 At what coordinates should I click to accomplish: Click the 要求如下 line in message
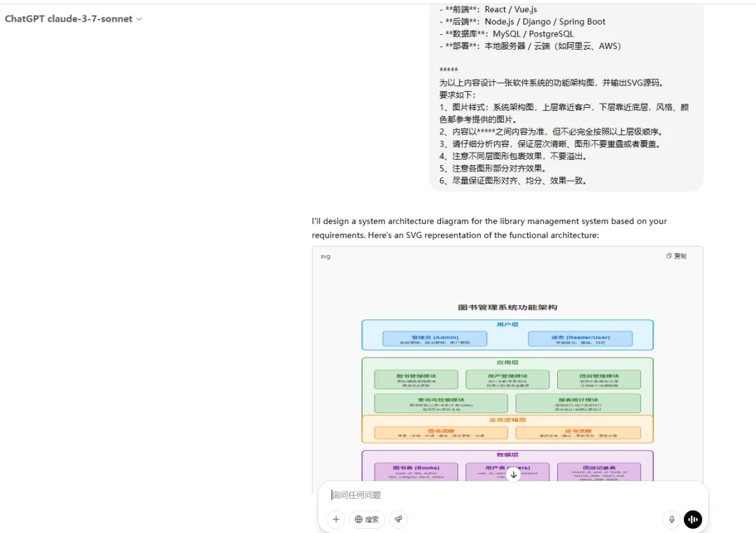click(456, 95)
